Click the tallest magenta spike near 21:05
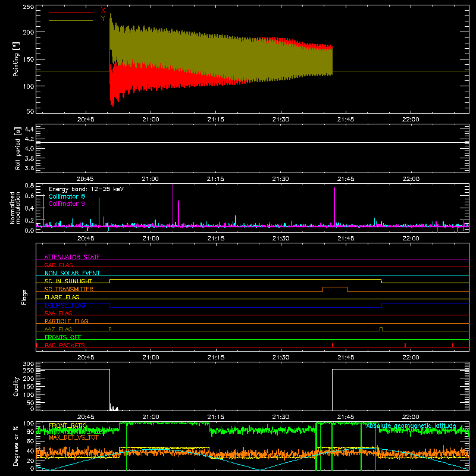 point(173,204)
